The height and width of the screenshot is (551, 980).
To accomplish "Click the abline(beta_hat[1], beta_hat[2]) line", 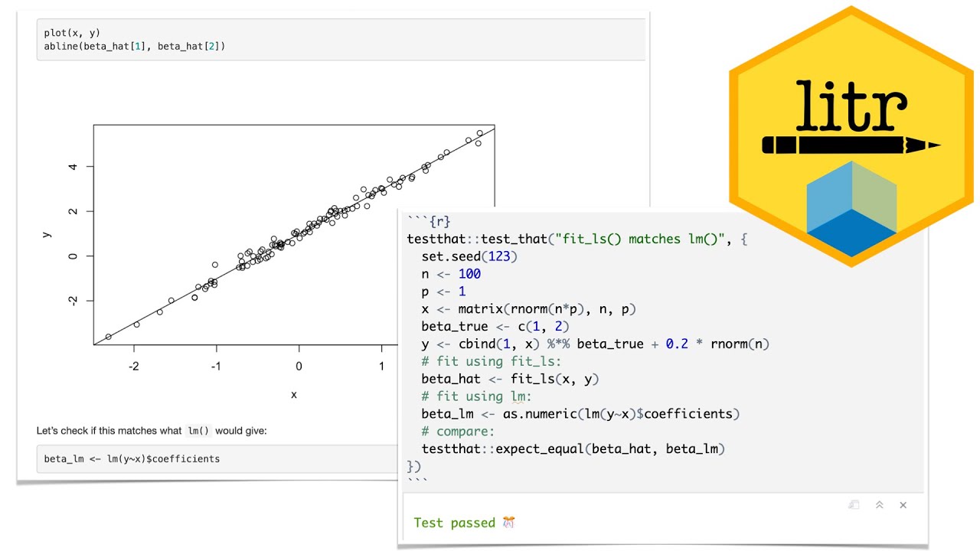I will coord(135,46).
